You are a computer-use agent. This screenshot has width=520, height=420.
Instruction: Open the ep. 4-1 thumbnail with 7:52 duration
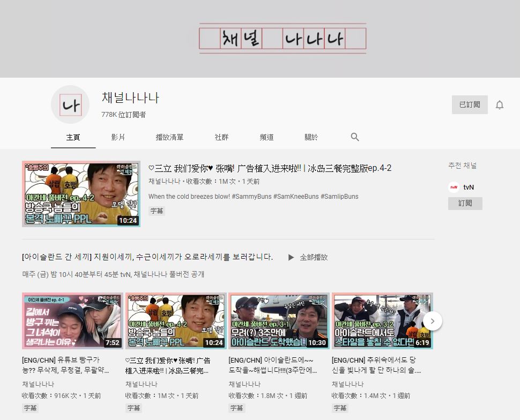tap(72, 320)
